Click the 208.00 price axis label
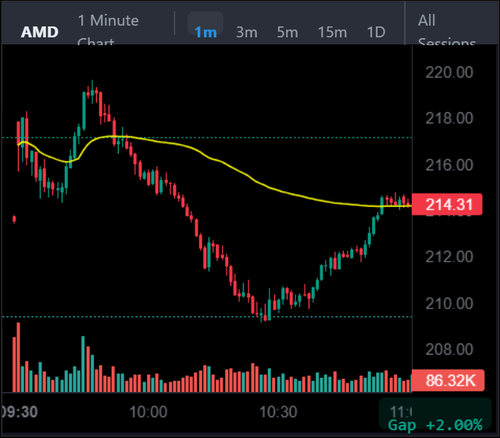The width and height of the screenshot is (500, 438). coord(449,349)
